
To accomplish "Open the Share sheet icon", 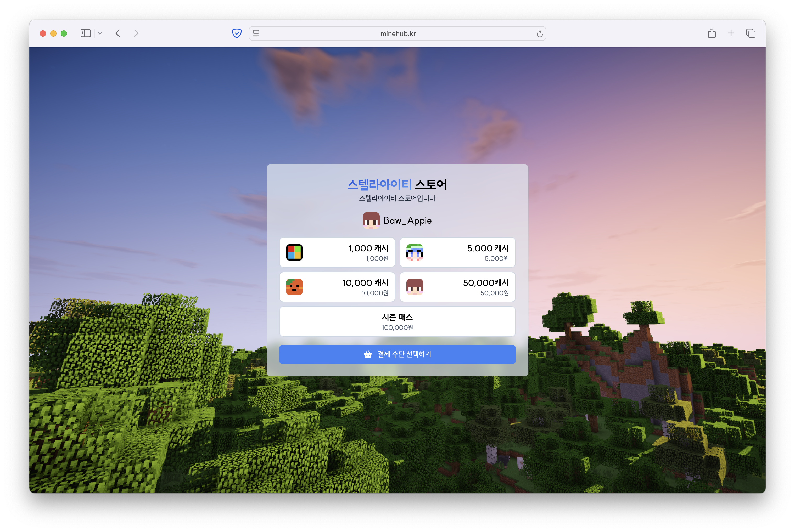I will pyautogui.click(x=712, y=33).
